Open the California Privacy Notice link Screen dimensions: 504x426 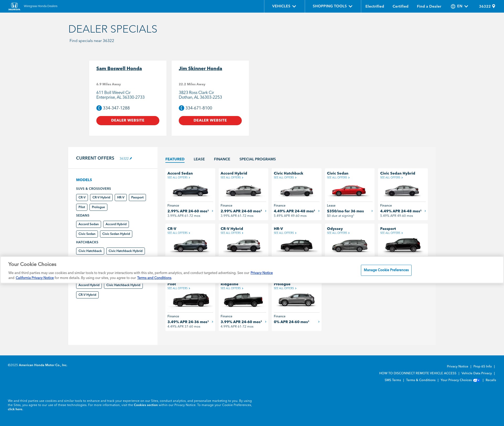(35, 278)
